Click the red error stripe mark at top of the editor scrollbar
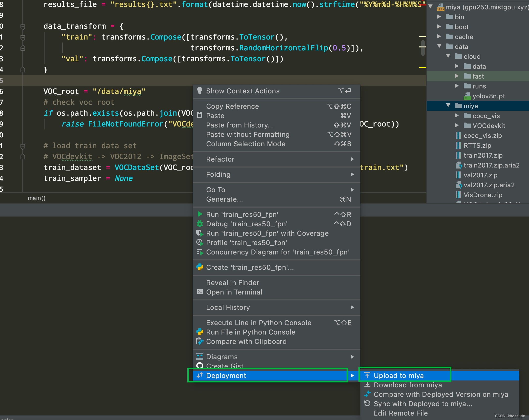This screenshot has width=529, height=420. coord(422,4)
